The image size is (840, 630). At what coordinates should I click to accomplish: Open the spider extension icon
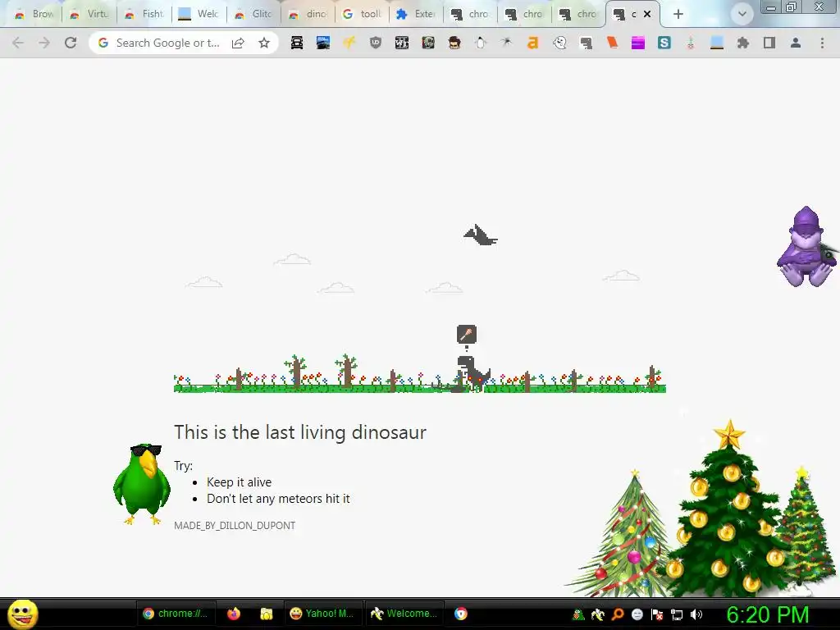point(506,43)
